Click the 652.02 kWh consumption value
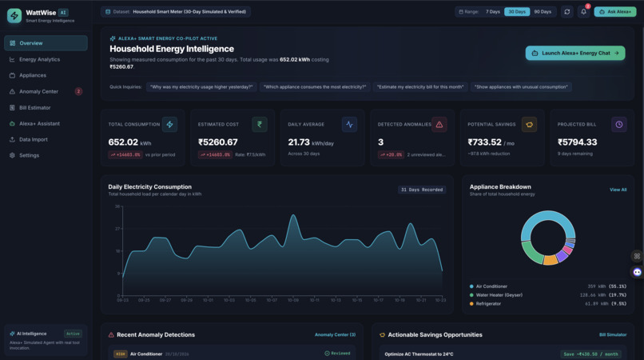 click(129, 142)
